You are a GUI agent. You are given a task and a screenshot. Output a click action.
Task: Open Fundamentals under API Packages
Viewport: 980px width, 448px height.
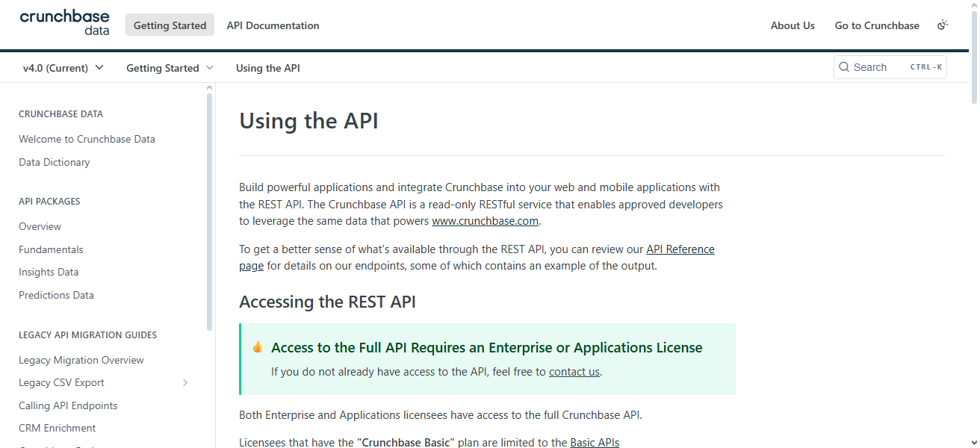point(51,249)
